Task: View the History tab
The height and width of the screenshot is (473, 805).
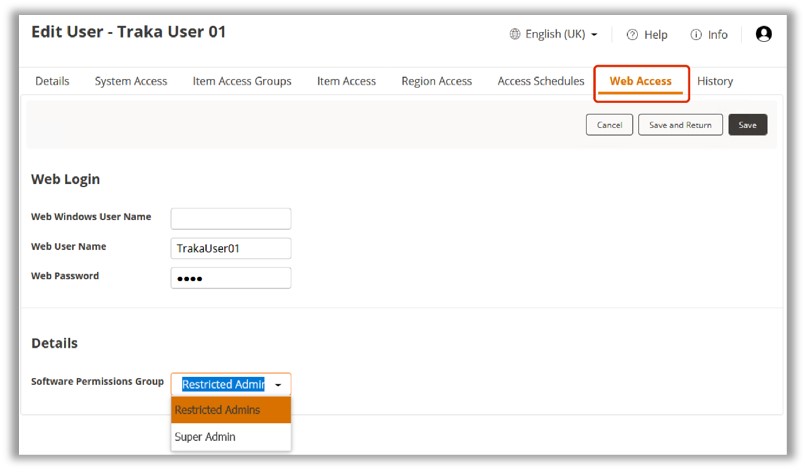Action: 715,81
